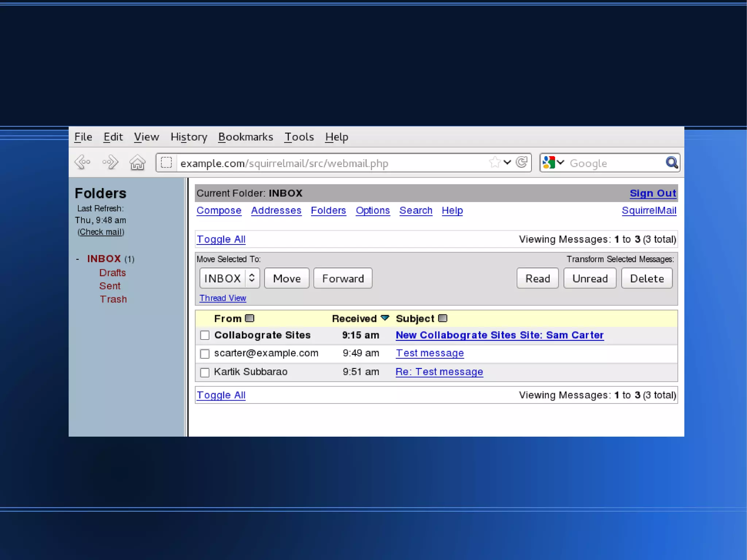
Task: Tick the Kartik Subbarao message checkbox
Action: click(x=205, y=372)
